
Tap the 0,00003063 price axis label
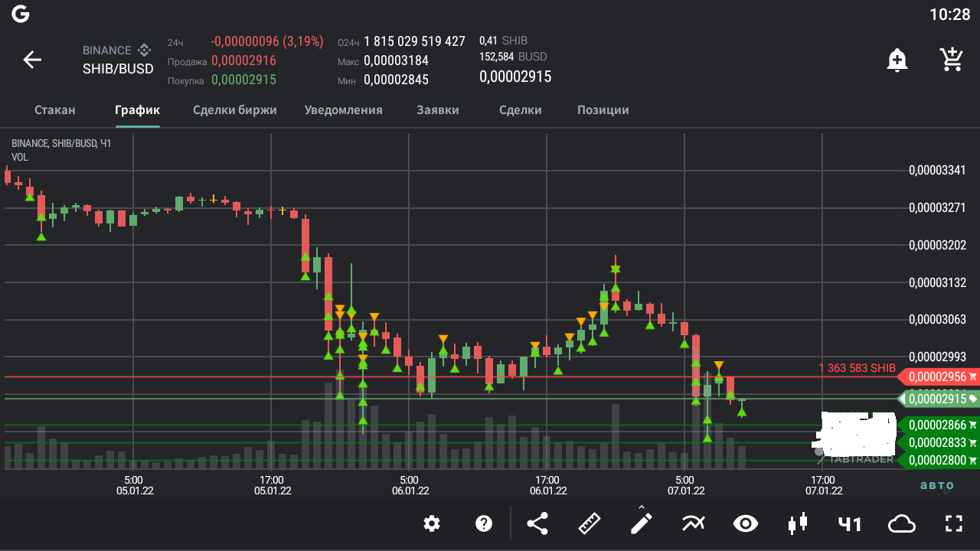937,319
